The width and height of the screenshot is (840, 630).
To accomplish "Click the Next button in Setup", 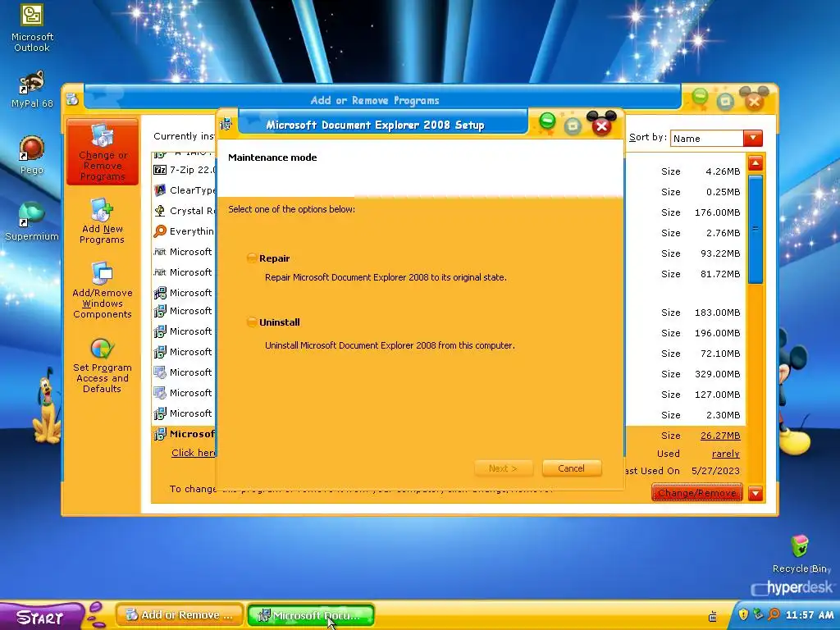I will [503, 468].
